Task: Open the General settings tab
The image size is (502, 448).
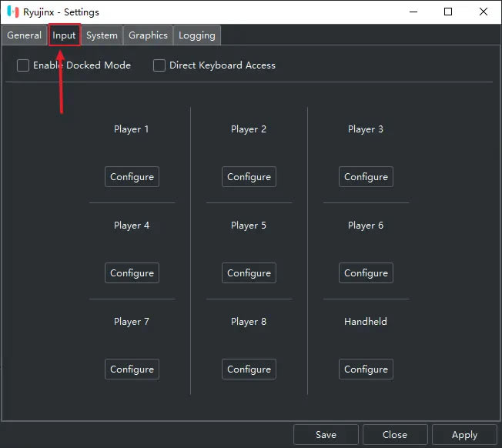Action: pyautogui.click(x=25, y=35)
